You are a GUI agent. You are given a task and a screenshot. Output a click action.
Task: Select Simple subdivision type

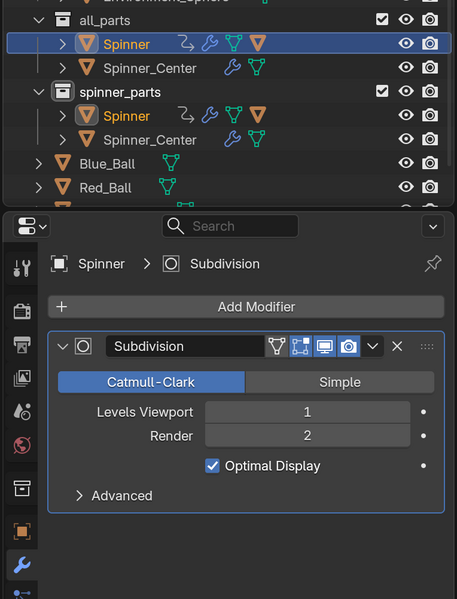pyautogui.click(x=340, y=382)
